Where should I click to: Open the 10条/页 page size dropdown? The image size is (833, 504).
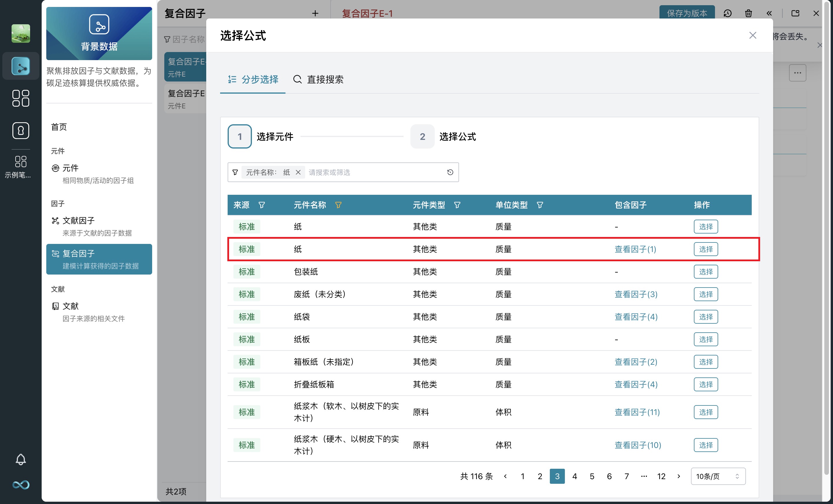[x=718, y=476]
